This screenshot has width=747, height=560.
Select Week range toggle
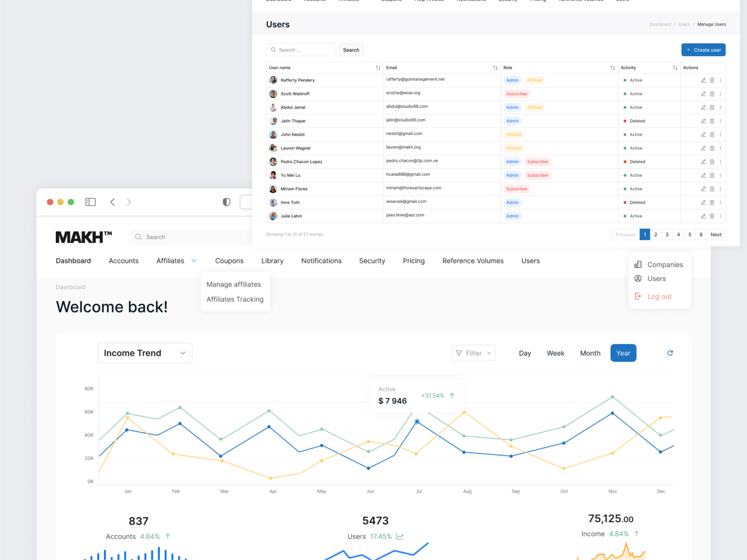pos(555,353)
